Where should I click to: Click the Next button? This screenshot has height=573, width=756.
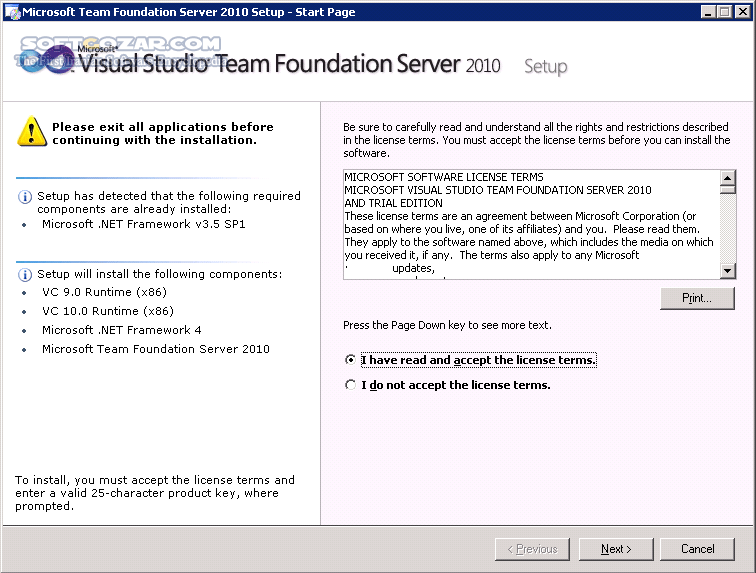tap(616, 549)
